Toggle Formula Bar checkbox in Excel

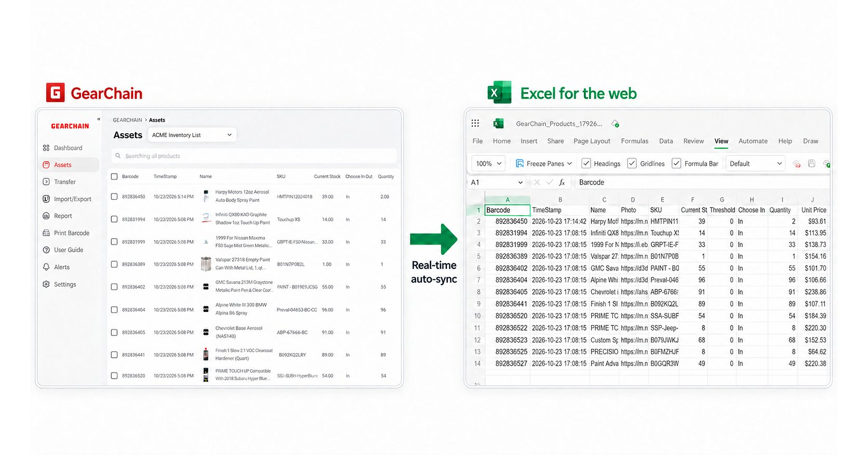tap(676, 163)
